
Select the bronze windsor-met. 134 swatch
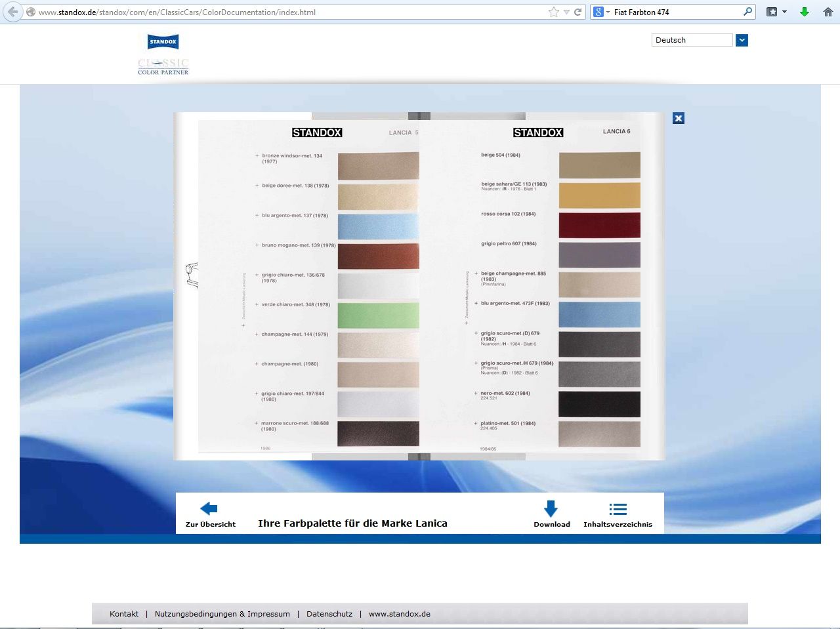pos(378,166)
